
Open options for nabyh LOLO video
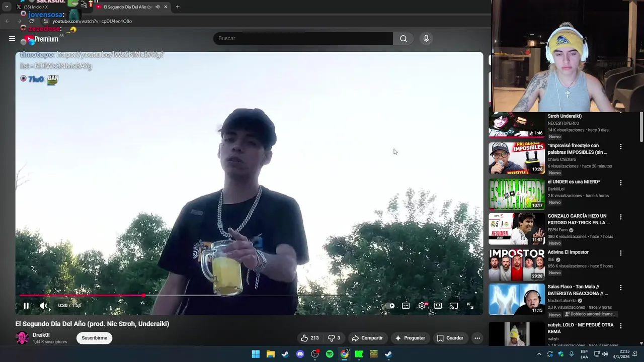coord(620,326)
